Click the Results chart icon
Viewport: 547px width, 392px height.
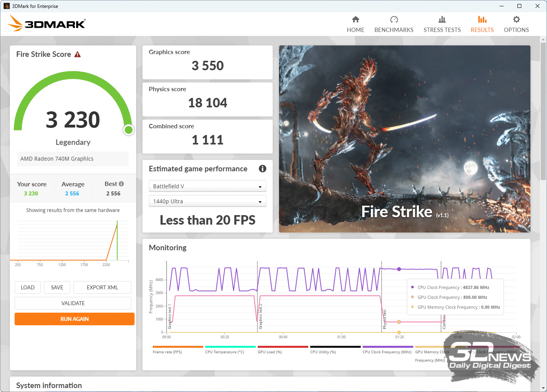(482, 19)
